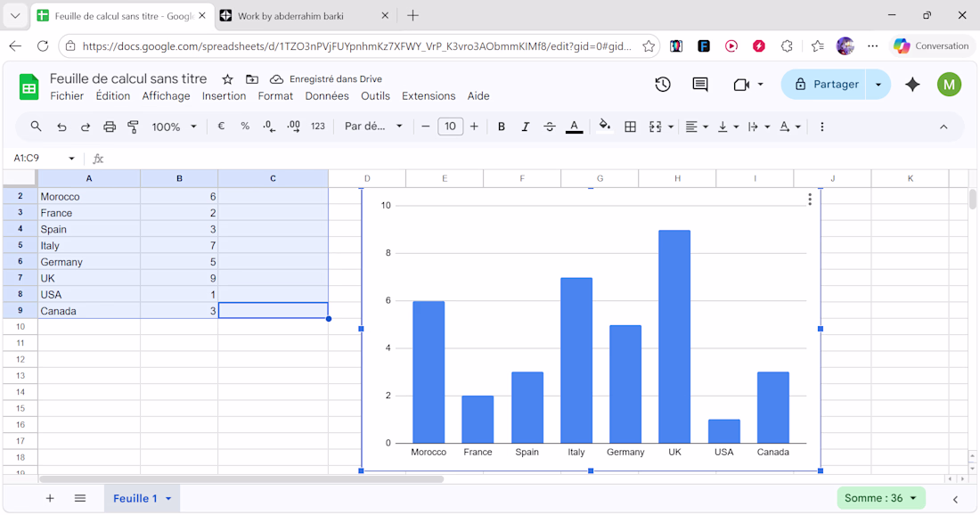Open the Somme : 36 summary dropdown

(x=880, y=498)
